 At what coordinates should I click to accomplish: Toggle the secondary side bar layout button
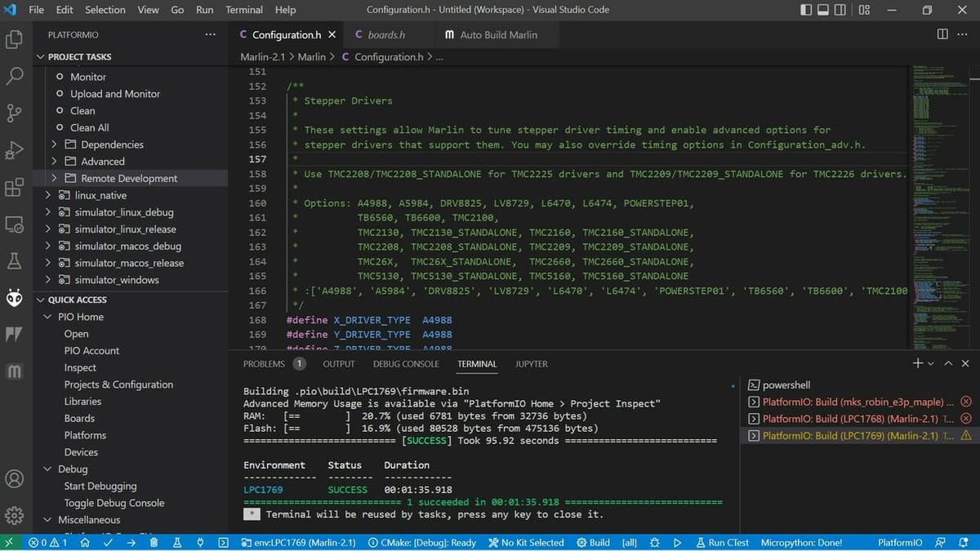842,10
